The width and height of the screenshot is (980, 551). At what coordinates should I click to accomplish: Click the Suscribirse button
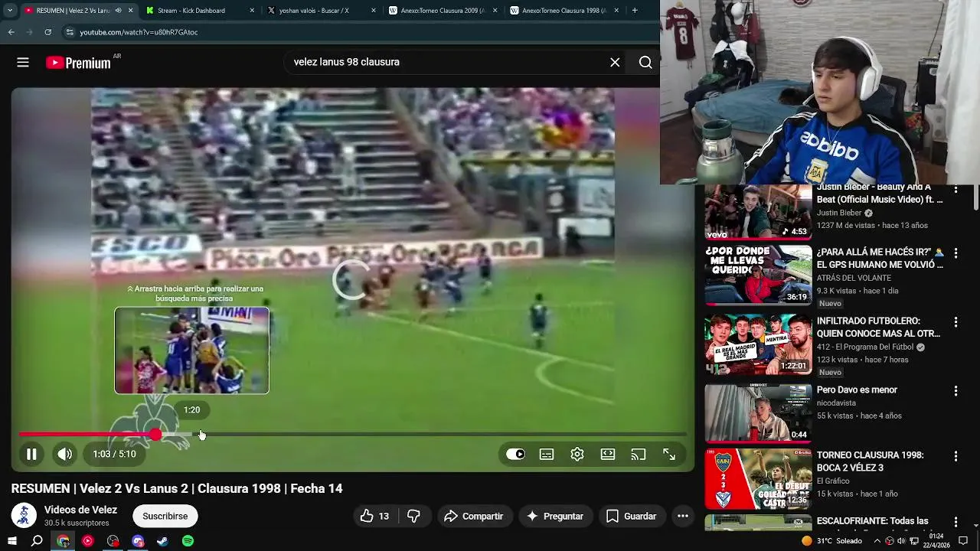pyautogui.click(x=165, y=517)
